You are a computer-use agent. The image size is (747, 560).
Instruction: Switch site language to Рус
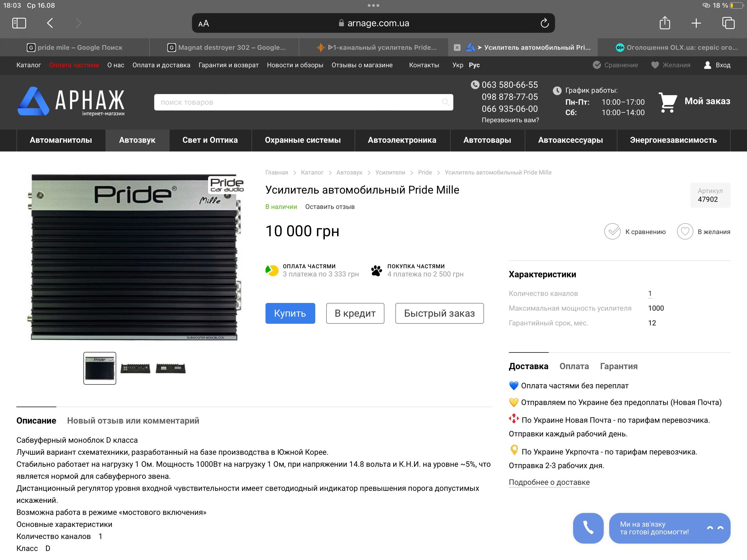click(x=474, y=65)
